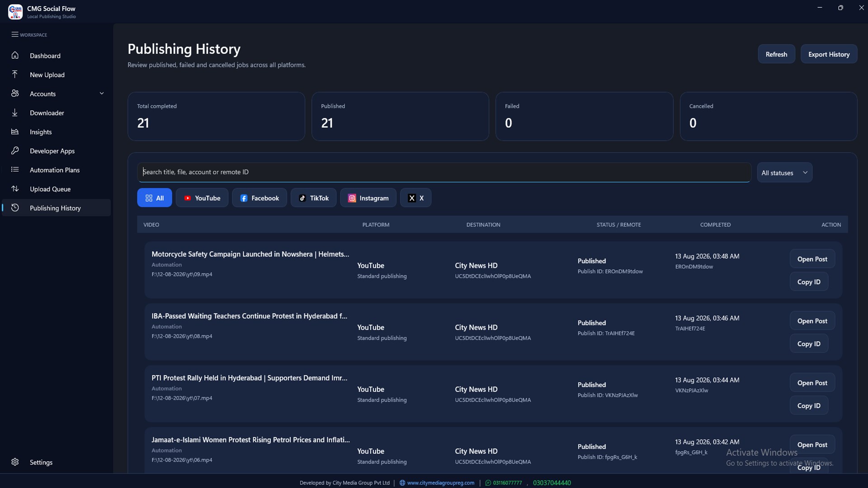This screenshot has height=488, width=868.
Task: Click the Downloader arrow icon
Action: click(15, 113)
